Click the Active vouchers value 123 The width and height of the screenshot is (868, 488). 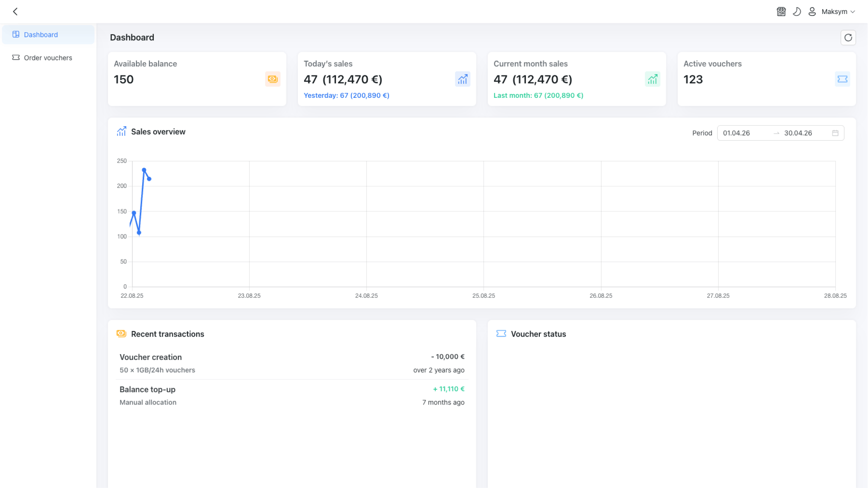[x=693, y=80]
